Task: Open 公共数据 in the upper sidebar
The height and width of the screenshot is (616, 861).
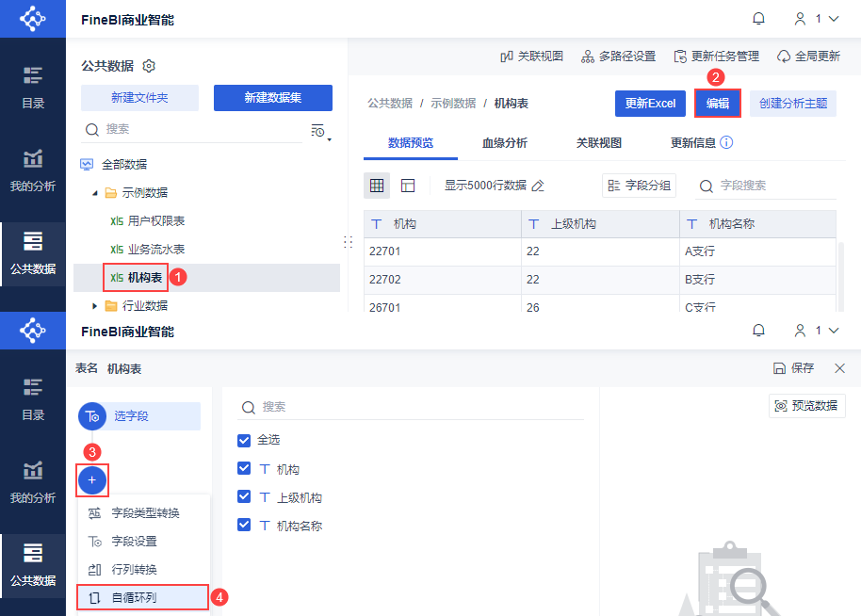Action: point(33,253)
